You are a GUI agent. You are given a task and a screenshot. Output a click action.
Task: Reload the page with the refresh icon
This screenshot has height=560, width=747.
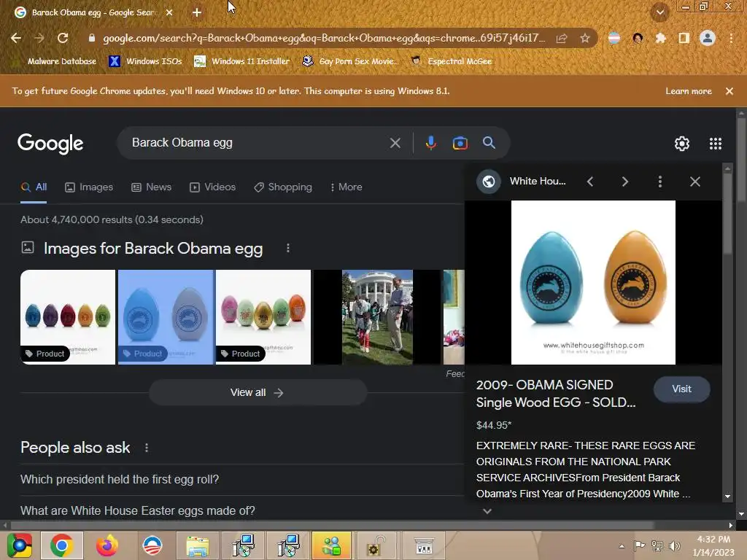(63, 38)
